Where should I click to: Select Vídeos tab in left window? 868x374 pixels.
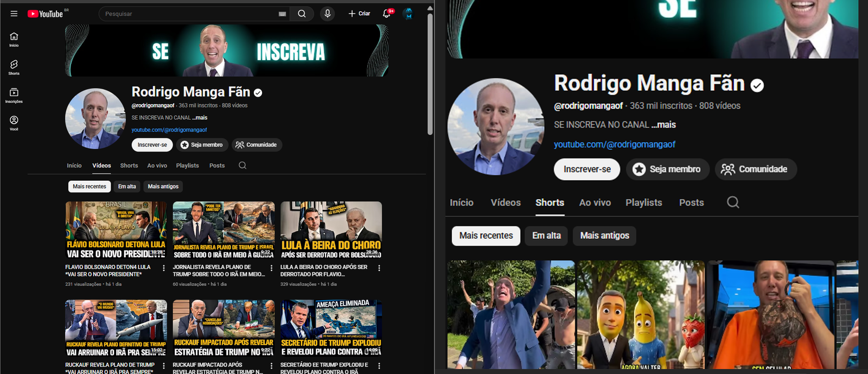tap(101, 166)
